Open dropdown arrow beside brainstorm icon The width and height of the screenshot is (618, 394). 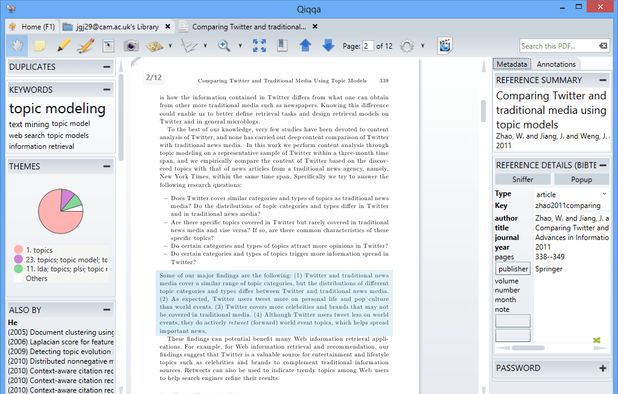pyautogui.click(x=205, y=46)
